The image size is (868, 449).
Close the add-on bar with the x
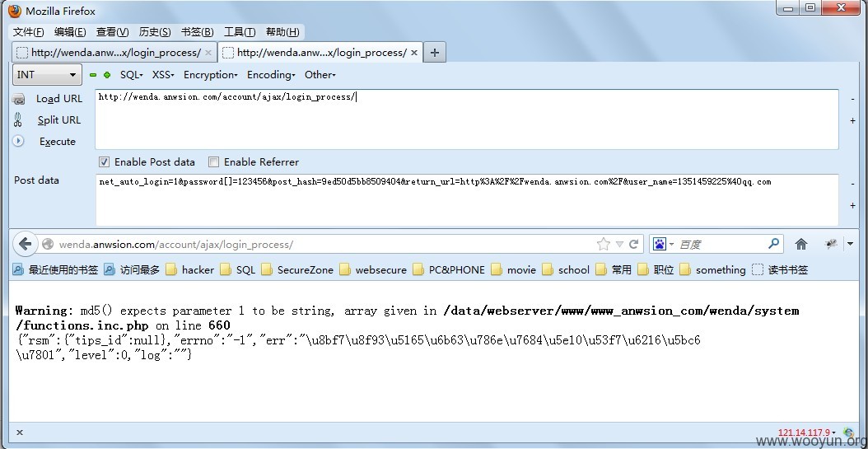(x=20, y=433)
